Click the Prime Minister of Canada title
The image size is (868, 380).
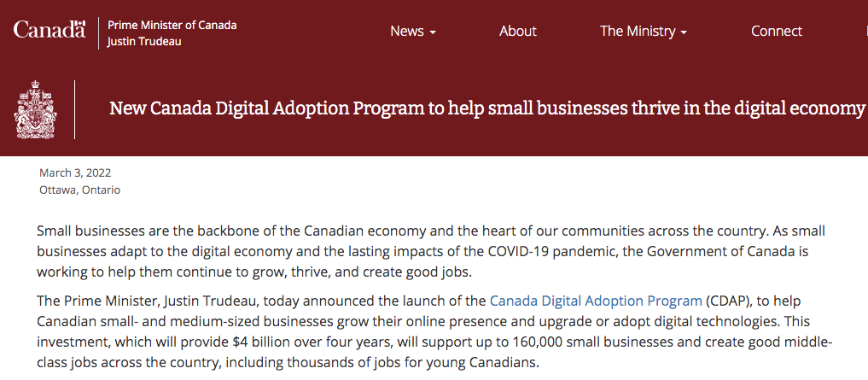click(x=172, y=25)
